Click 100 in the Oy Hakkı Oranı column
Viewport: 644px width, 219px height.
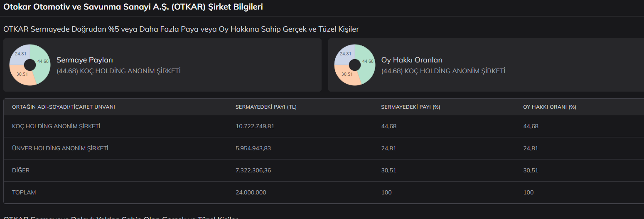[x=528, y=192]
